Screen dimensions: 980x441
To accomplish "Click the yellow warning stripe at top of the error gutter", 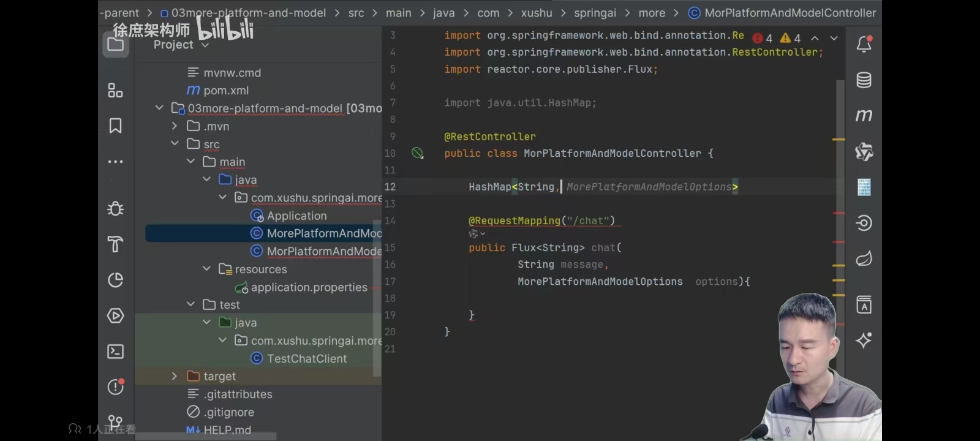I will tap(839, 140).
